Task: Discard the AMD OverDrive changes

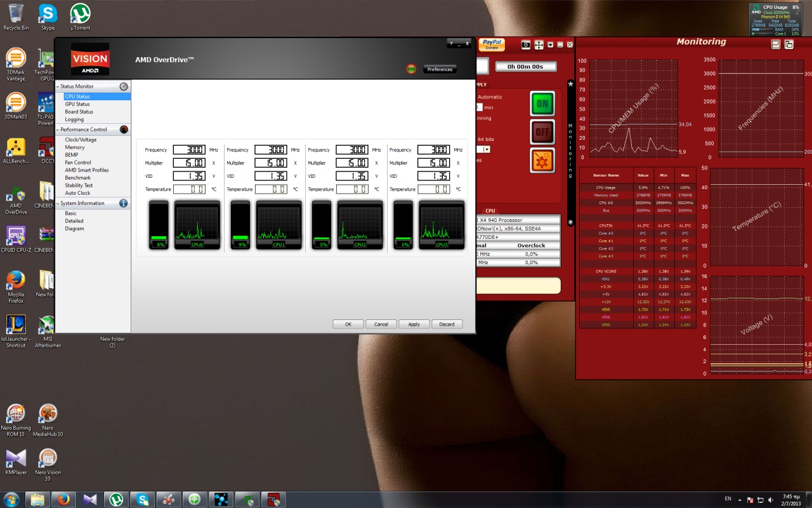Action: 447,324
